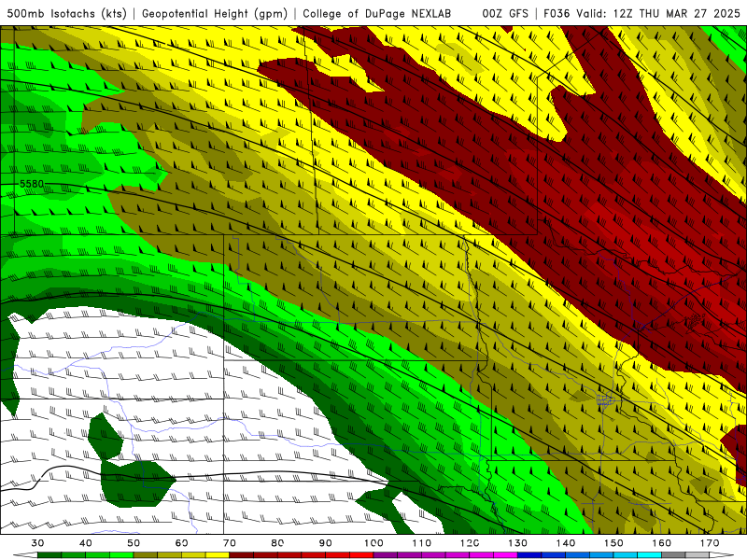Pick the bright red 95-100 kt legend swatch

tap(361, 555)
